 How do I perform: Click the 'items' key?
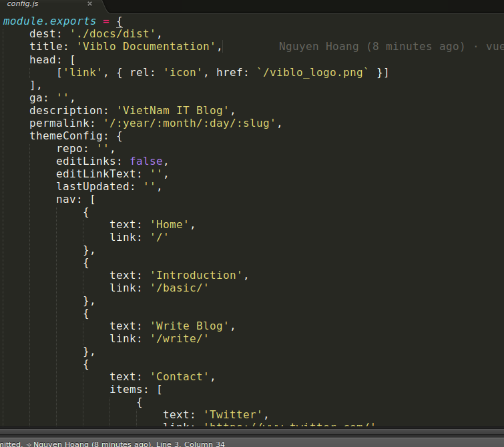tap(125, 390)
